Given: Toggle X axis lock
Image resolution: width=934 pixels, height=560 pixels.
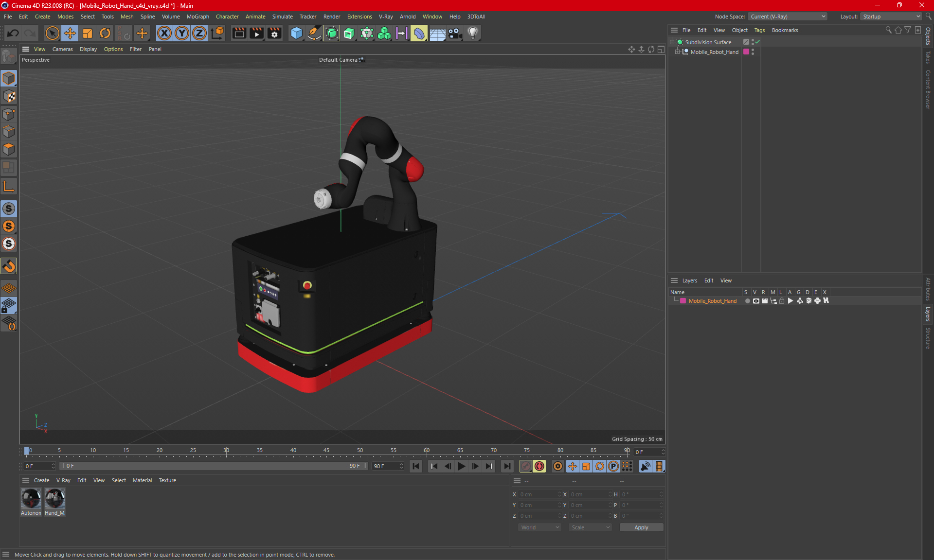Looking at the screenshot, I should pos(164,33).
